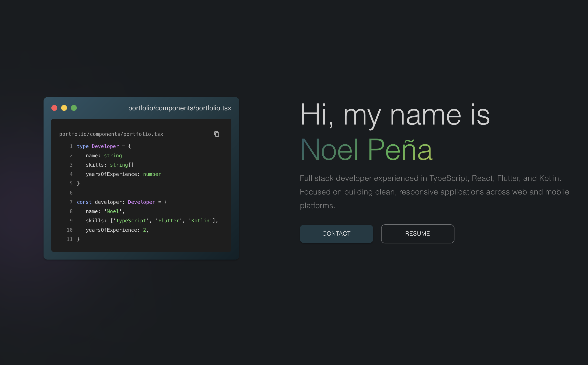Image resolution: width=588 pixels, height=365 pixels.
Task: Click the 'Full stack developer' description paragraph
Action: [x=434, y=192]
